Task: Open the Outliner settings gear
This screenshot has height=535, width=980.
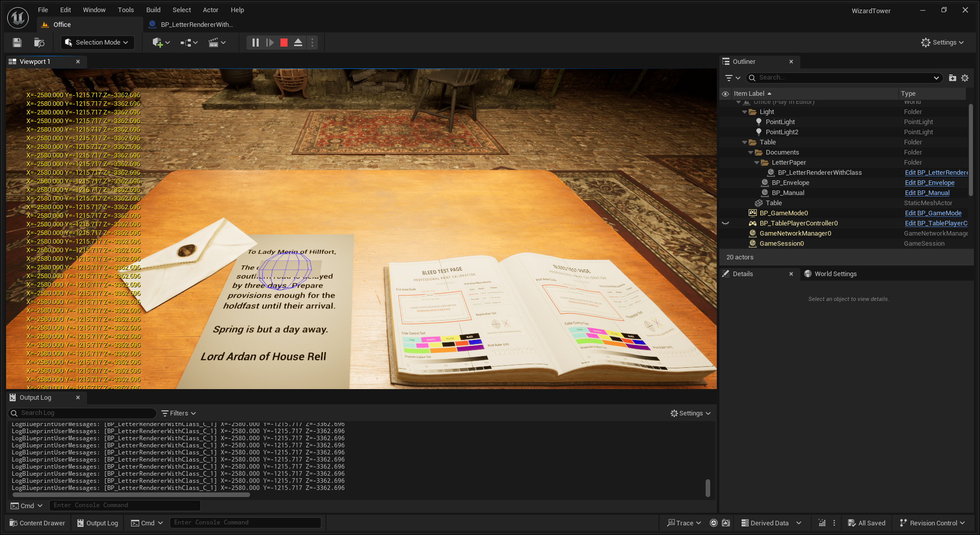Action: click(x=965, y=78)
